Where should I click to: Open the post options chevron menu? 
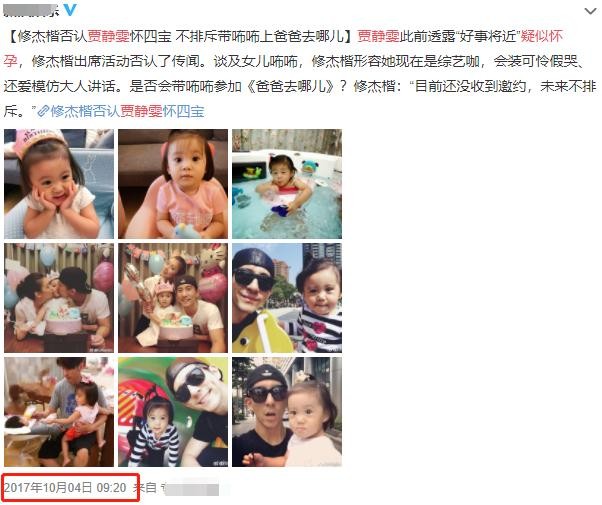[590, 11]
